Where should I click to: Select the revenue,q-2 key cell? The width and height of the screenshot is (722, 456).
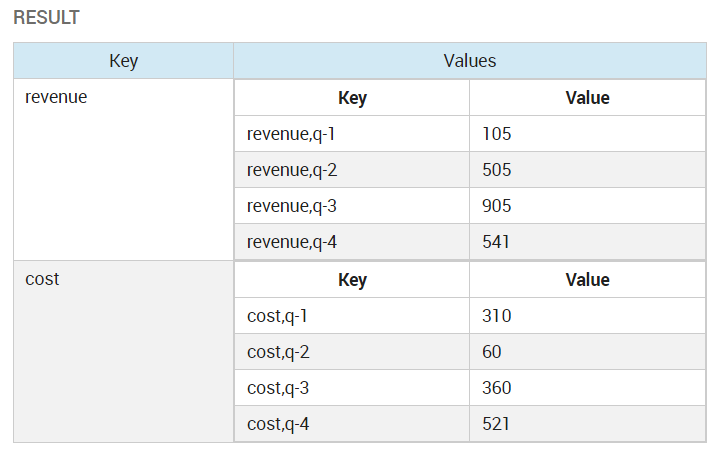351,170
